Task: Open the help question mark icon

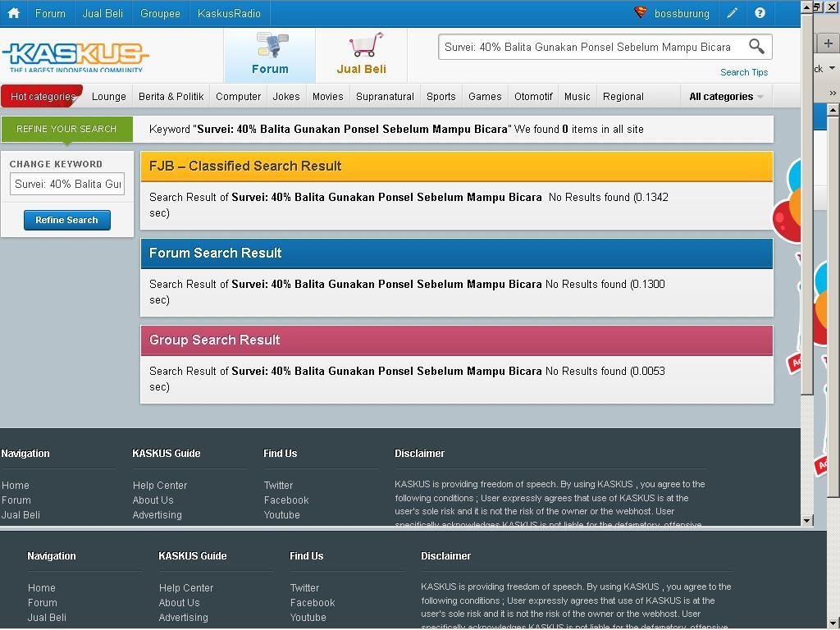Action: click(760, 13)
